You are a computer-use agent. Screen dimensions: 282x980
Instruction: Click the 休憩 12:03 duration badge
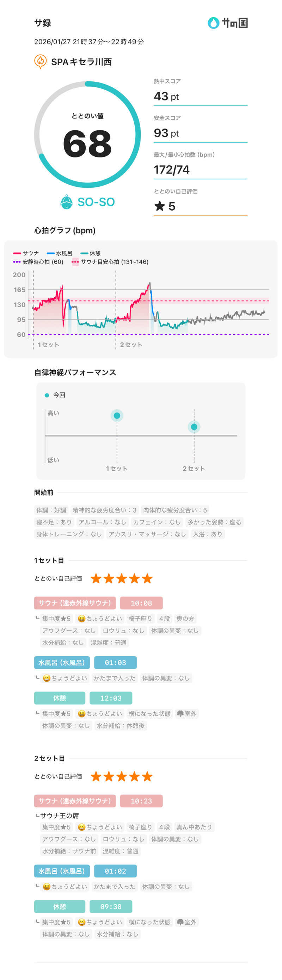click(x=111, y=698)
